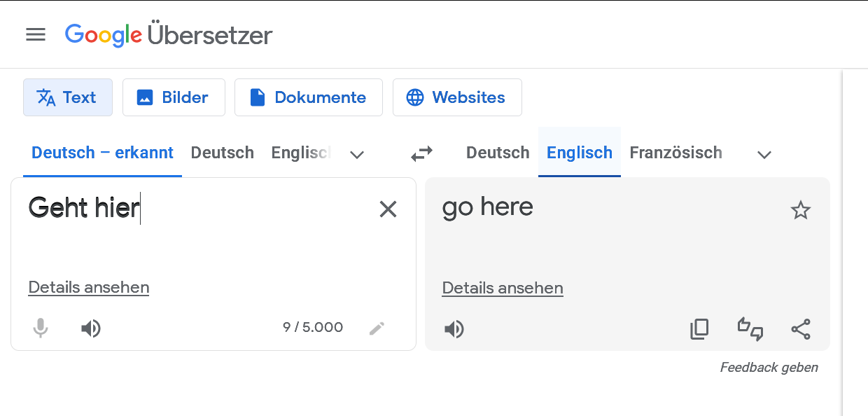The width and height of the screenshot is (868, 416).
Task: Rate this translation with thumbs icon
Action: (750, 329)
